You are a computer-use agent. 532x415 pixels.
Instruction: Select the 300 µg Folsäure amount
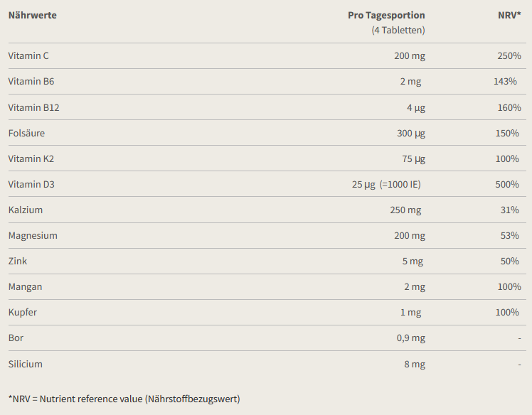tap(411, 134)
